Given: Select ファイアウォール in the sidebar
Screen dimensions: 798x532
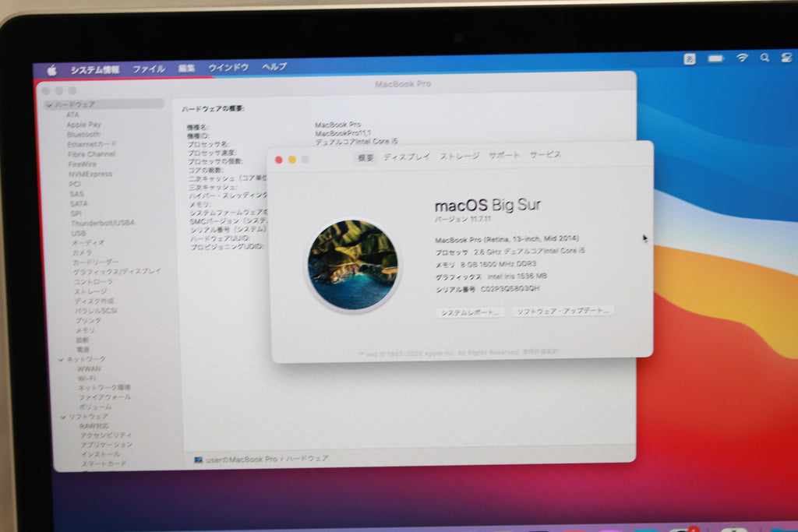Looking at the screenshot, I should click(x=105, y=397).
